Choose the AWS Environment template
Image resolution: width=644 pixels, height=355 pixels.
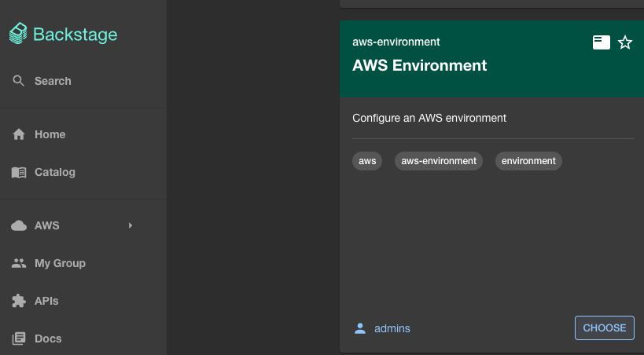[x=605, y=328]
